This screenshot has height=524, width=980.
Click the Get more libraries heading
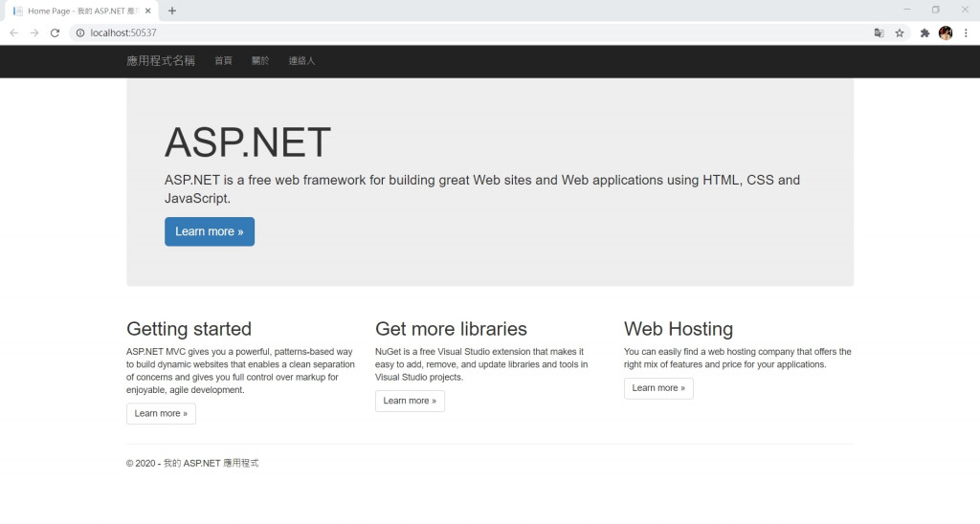(452, 329)
